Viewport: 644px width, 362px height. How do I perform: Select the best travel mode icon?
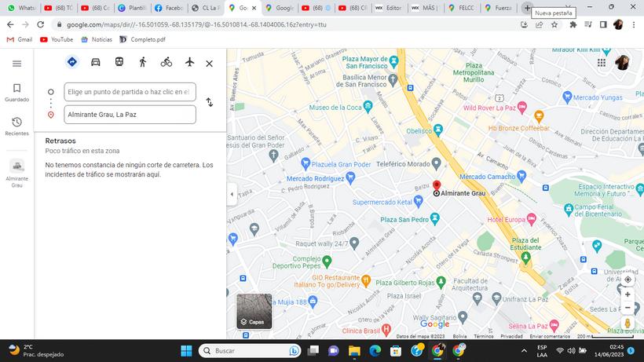72,62
